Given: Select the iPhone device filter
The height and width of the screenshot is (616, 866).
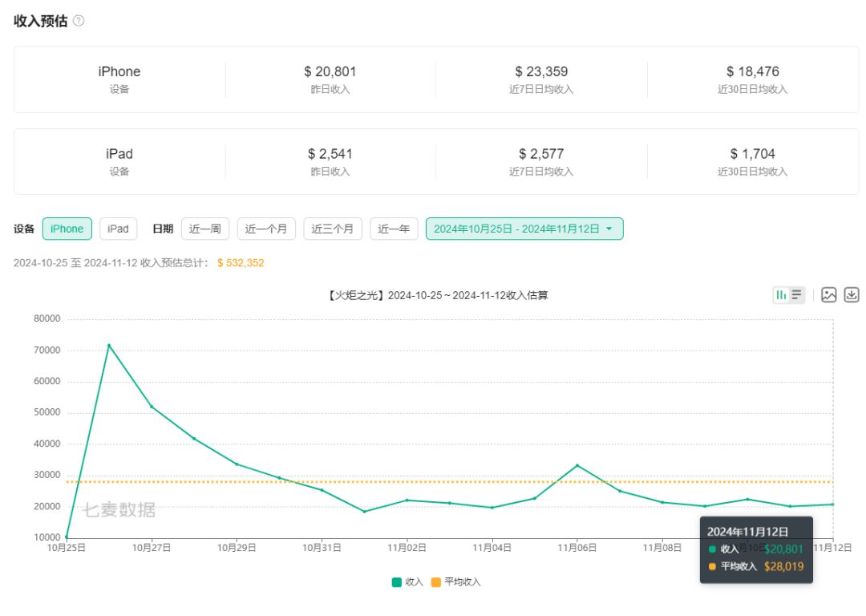Looking at the screenshot, I should coord(67,229).
